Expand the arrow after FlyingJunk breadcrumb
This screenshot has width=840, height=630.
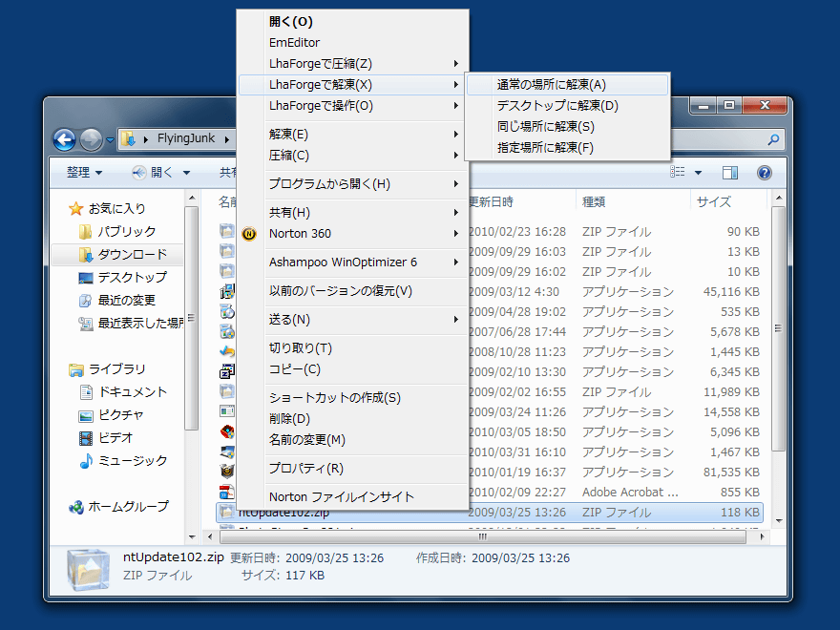tap(226, 139)
